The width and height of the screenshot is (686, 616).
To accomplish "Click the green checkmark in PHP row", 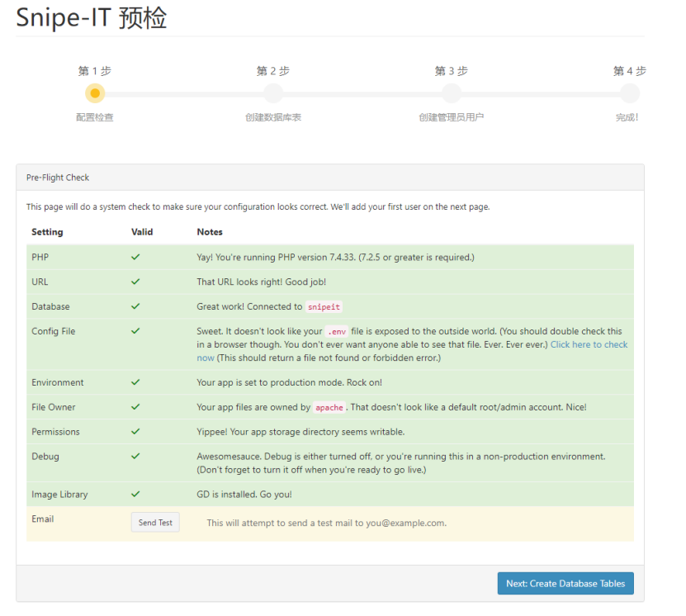I will tap(135, 257).
